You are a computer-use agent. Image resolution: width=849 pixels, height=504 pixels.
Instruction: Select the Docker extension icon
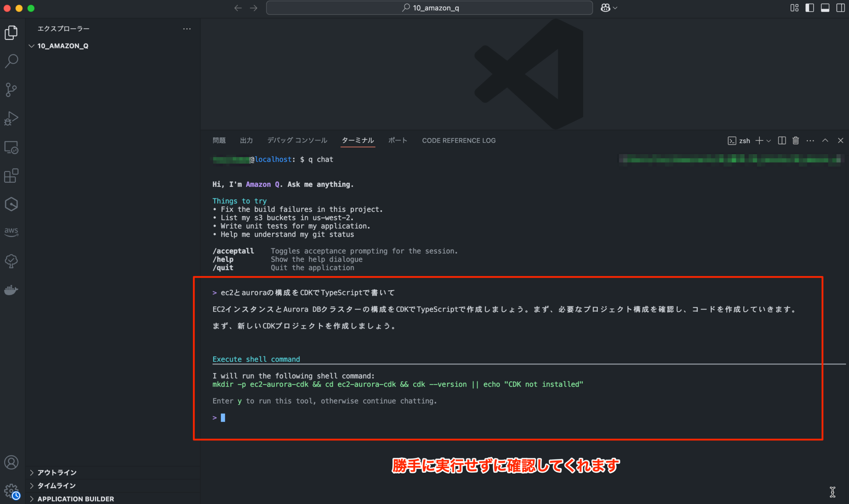pyautogui.click(x=11, y=290)
